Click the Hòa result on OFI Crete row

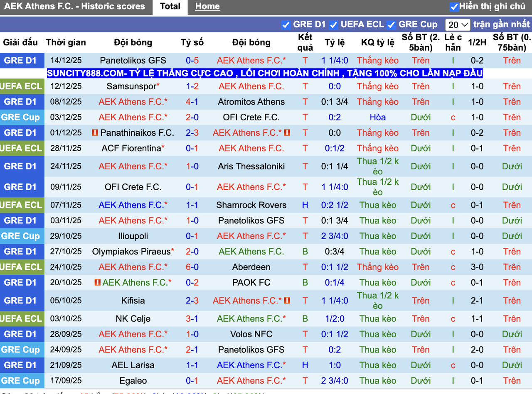(377, 117)
